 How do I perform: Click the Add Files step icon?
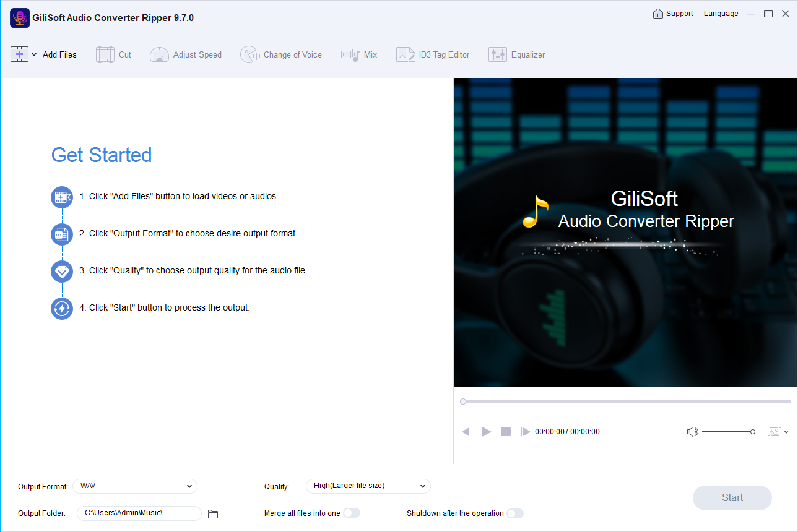click(62, 197)
